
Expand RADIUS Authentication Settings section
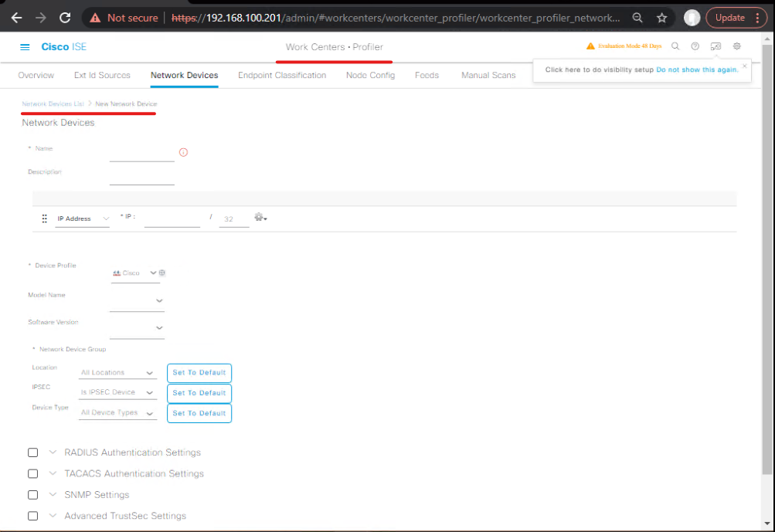[x=53, y=452]
